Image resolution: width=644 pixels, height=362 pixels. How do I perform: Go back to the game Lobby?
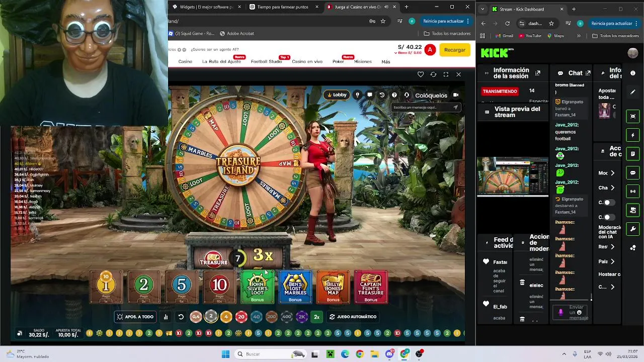coord(337,95)
